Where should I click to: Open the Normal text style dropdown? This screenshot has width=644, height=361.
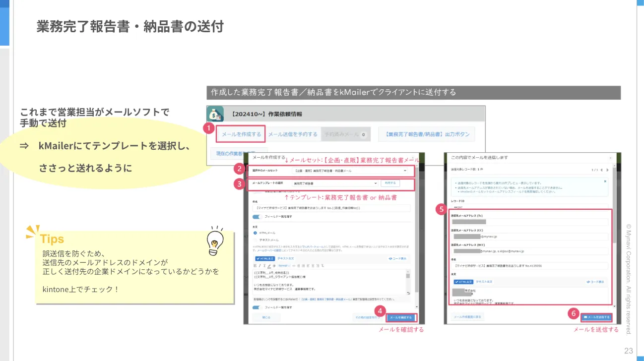284,266
